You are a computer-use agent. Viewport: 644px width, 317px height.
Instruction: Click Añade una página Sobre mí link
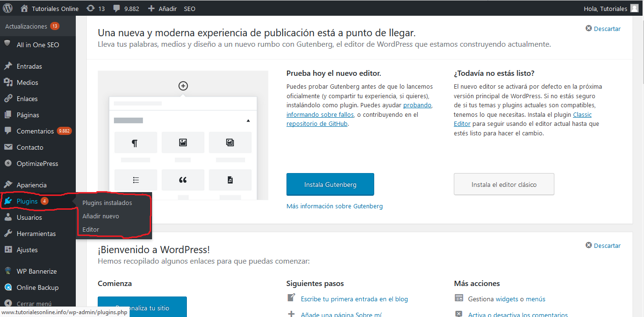(x=341, y=314)
